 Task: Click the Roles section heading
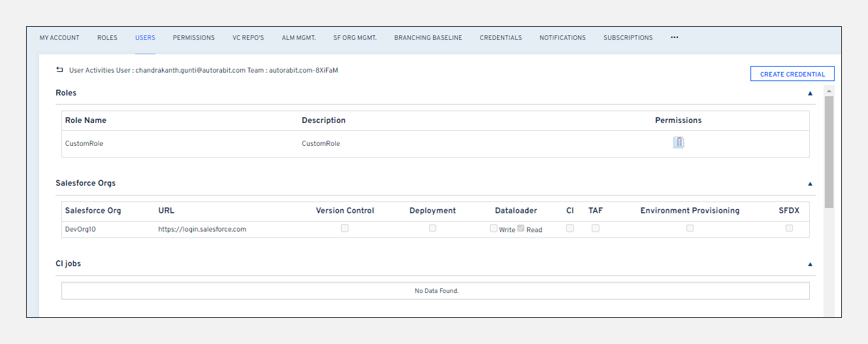coord(66,93)
